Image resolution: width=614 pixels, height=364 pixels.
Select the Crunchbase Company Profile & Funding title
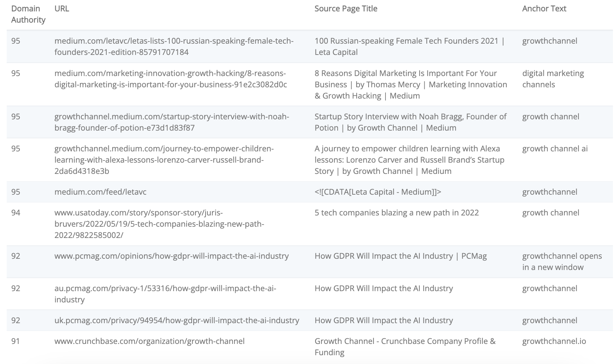pos(405,347)
